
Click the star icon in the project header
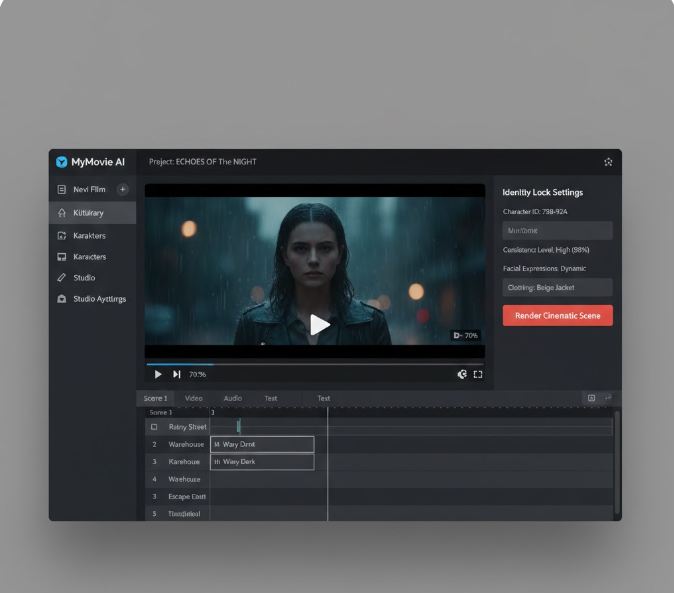608,162
